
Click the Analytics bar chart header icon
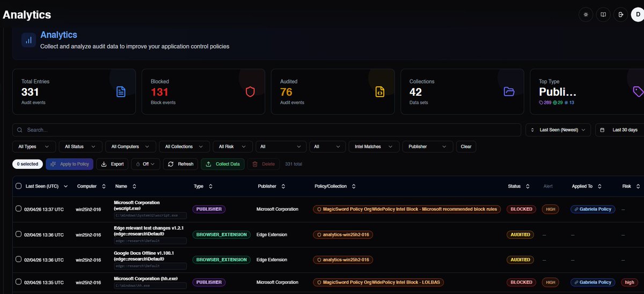29,40
